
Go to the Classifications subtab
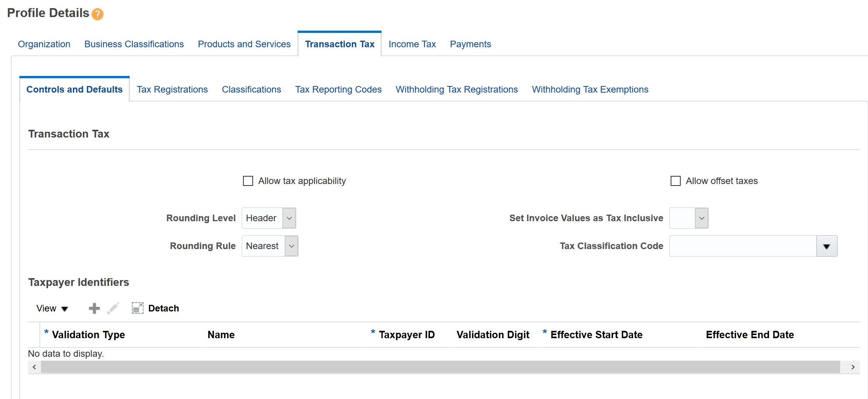[251, 89]
